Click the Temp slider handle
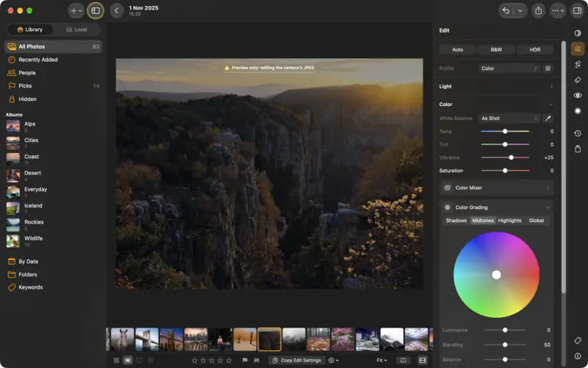Viewport: 588px width, 368px height. click(505, 132)
